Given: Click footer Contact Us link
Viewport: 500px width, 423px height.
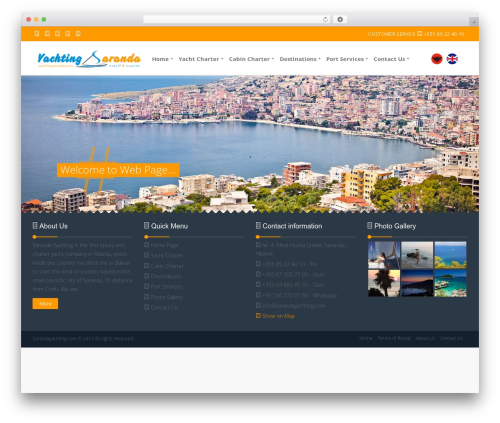Looking at the screenshot, I should point(451,338).
